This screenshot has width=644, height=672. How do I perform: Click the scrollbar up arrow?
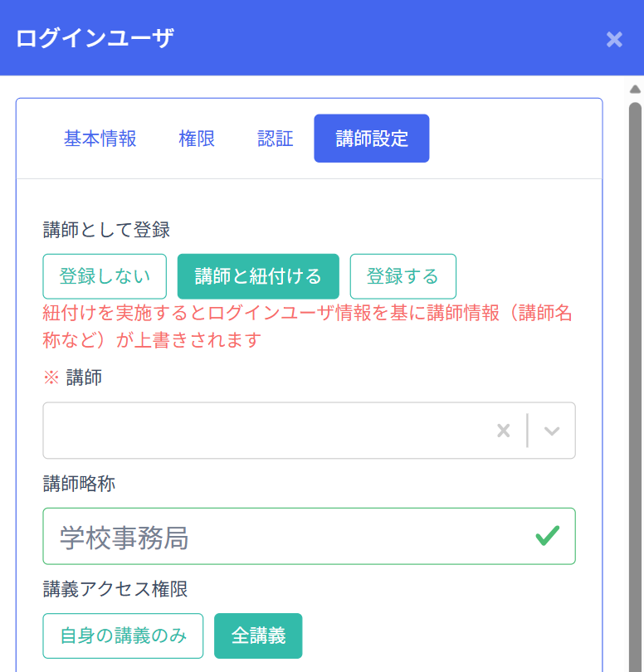click(x=635, y=89)
